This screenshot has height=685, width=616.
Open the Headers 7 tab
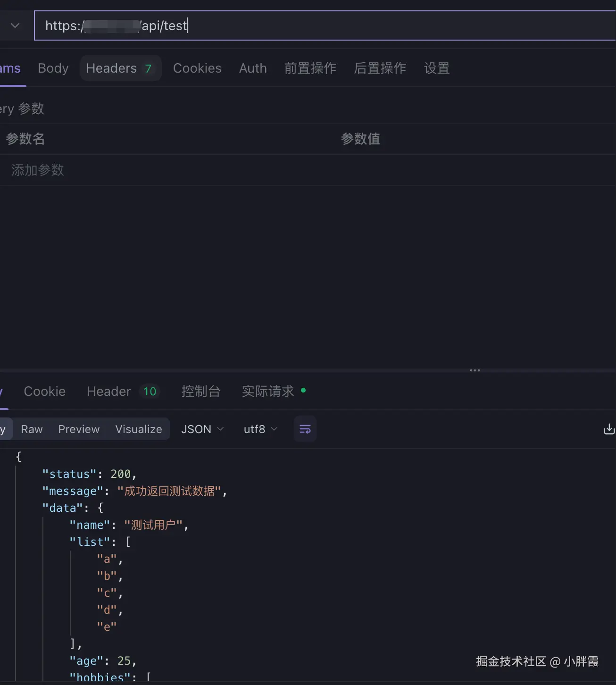tap(121, 68)
